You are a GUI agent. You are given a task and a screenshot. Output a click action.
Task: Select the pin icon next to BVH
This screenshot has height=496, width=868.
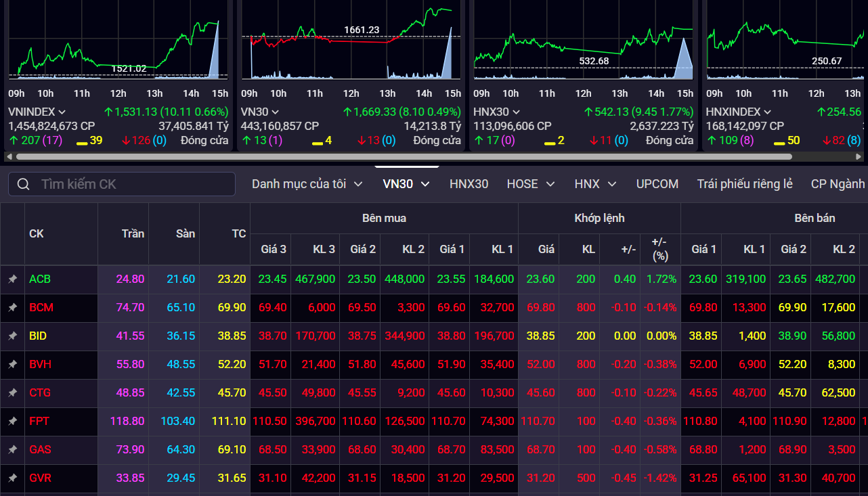point(12,365)
